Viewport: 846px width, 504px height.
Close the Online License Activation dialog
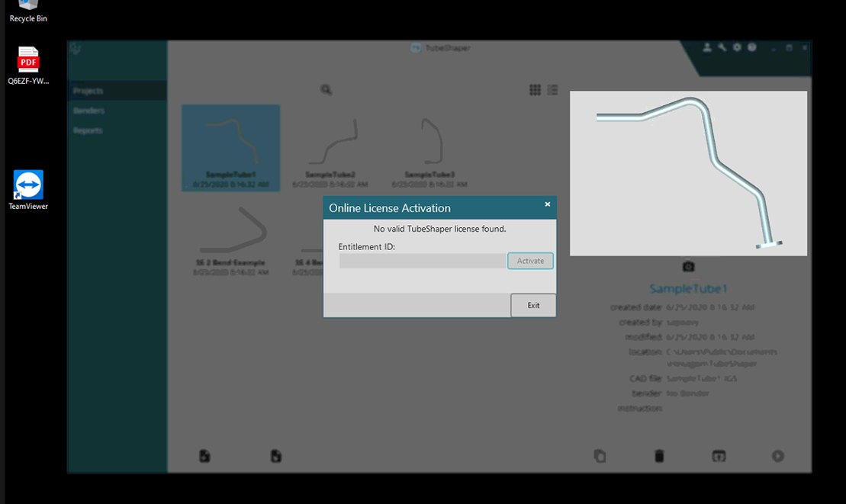point(547,204)
